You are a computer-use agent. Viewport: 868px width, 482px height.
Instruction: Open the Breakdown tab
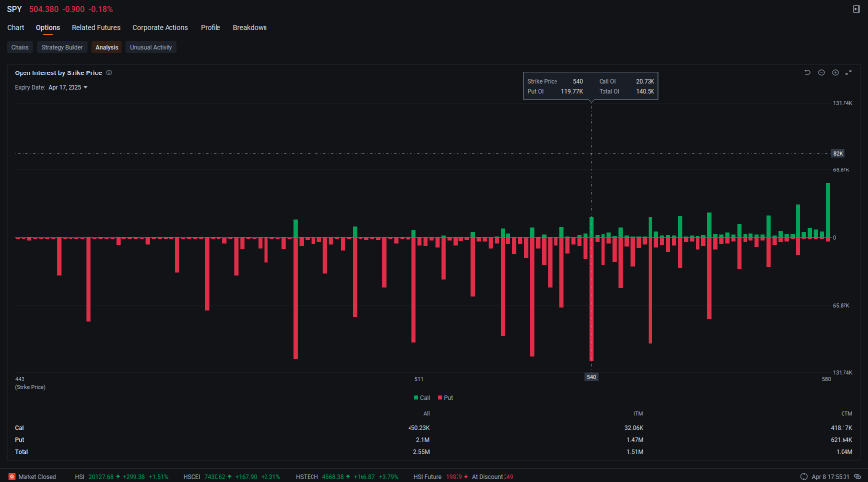[250, 27]
